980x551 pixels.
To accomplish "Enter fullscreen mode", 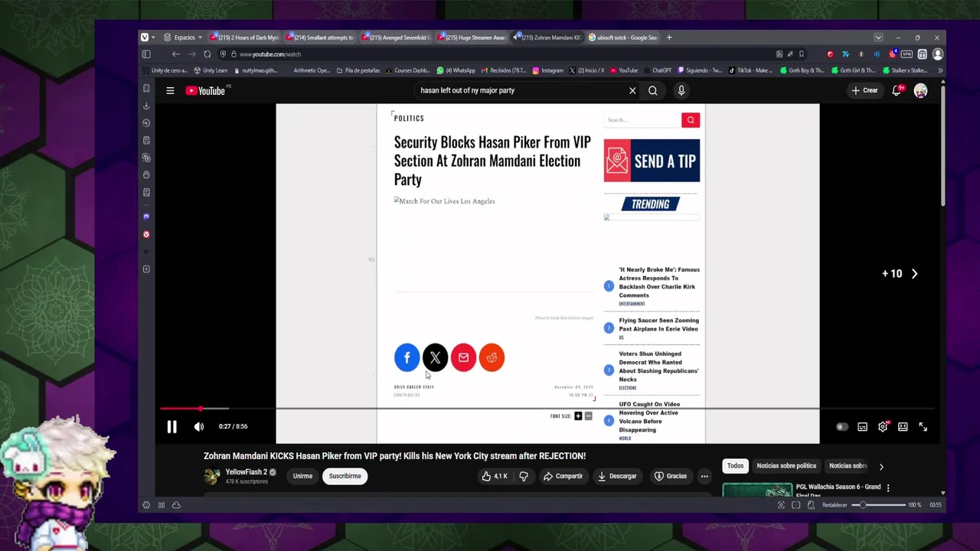I will pyautogui.click(x=923, y=427).
